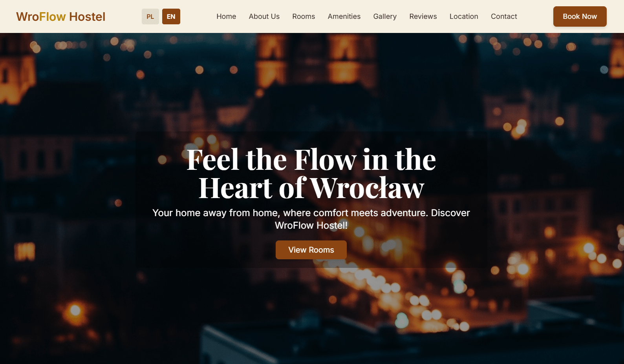
Task: Click the 'Your home away from home' subtitle line
Action: 311,213
